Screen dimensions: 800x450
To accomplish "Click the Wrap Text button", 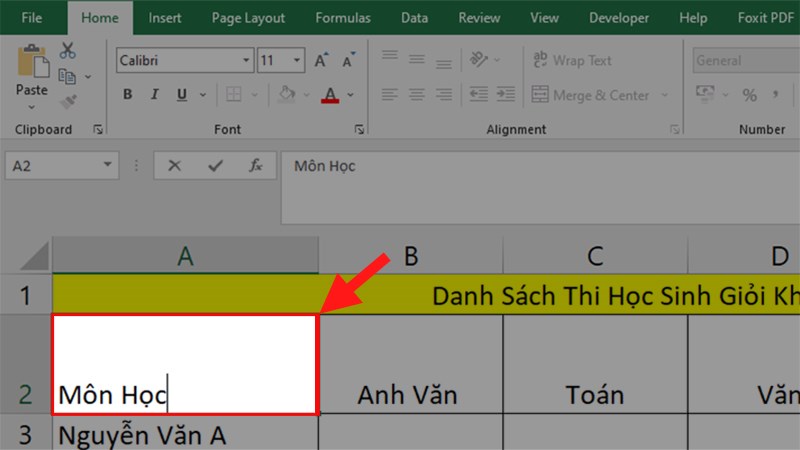I will 571,61.
